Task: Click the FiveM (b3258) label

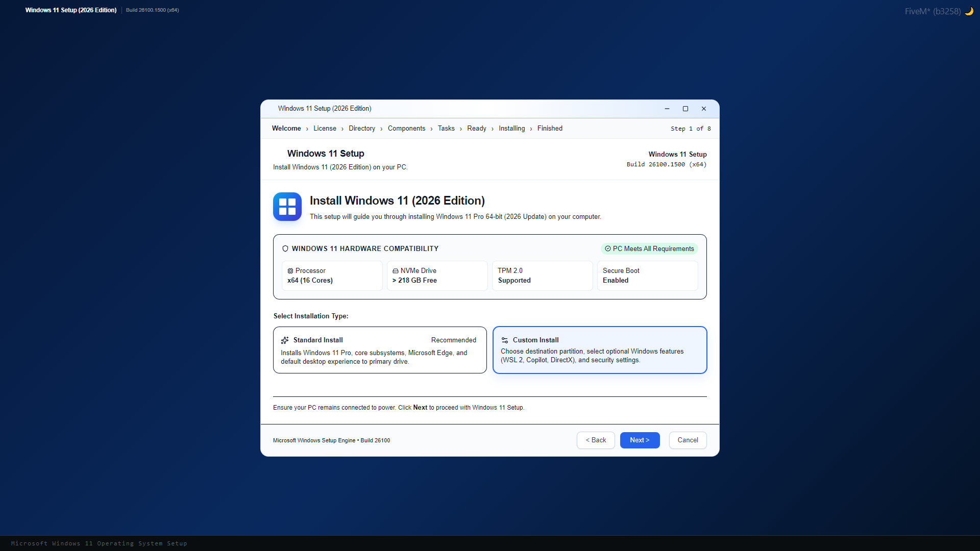Action: click(x=933, y=11)
